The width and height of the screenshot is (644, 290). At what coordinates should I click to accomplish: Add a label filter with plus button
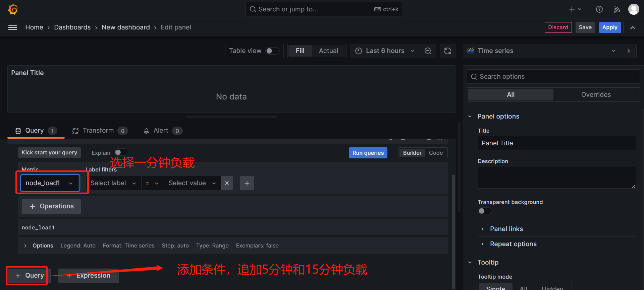[247, 183]
